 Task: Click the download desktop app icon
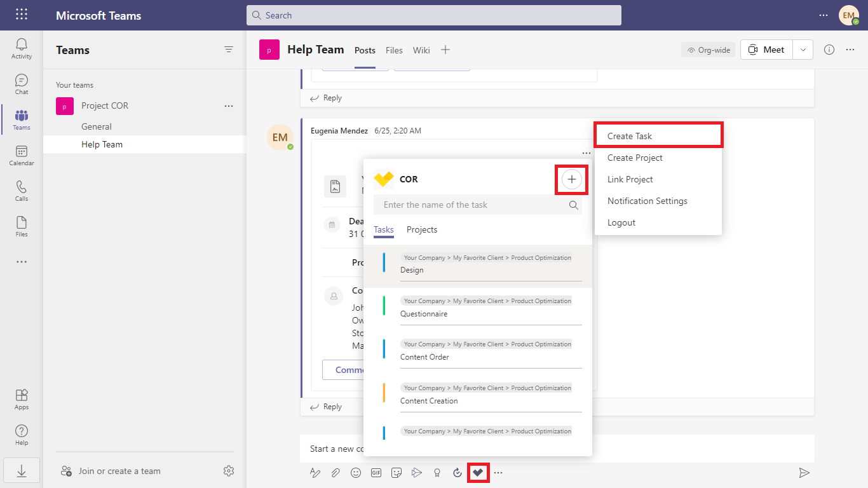pyautogui.click(x=22, y=470)
